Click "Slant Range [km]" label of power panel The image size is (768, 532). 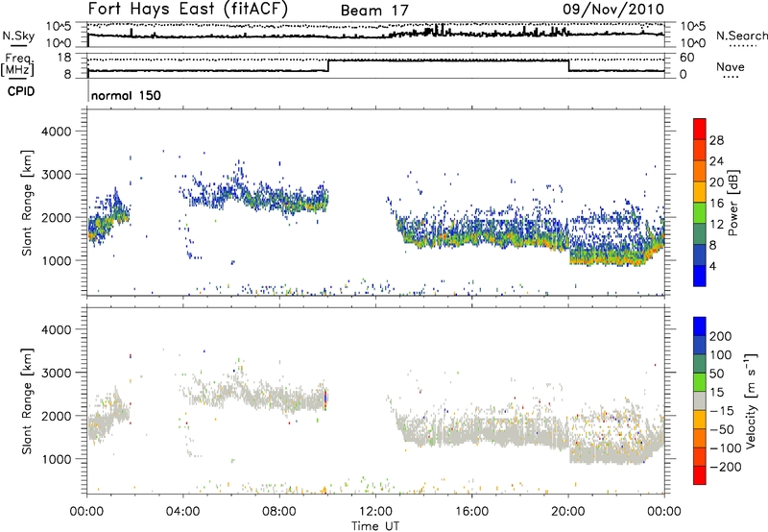pyautogui.click(x=27, y=203)
